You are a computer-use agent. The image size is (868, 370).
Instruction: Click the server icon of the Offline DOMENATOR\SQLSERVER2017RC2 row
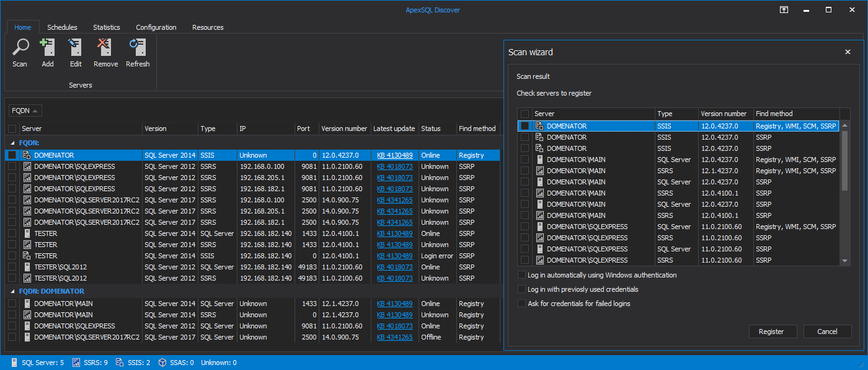coord(27,337)
